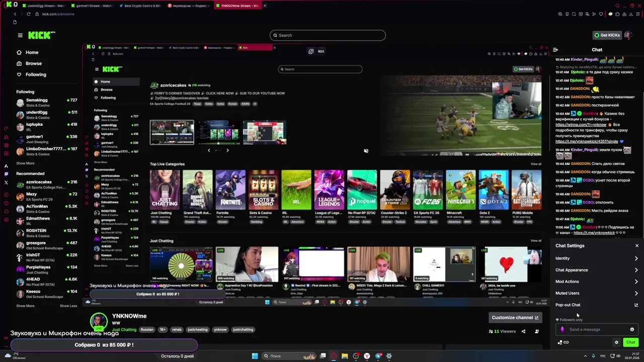644x362 pixels.
Task: Click the Following heart icon in the sidebar
Action: coord(19,74)
